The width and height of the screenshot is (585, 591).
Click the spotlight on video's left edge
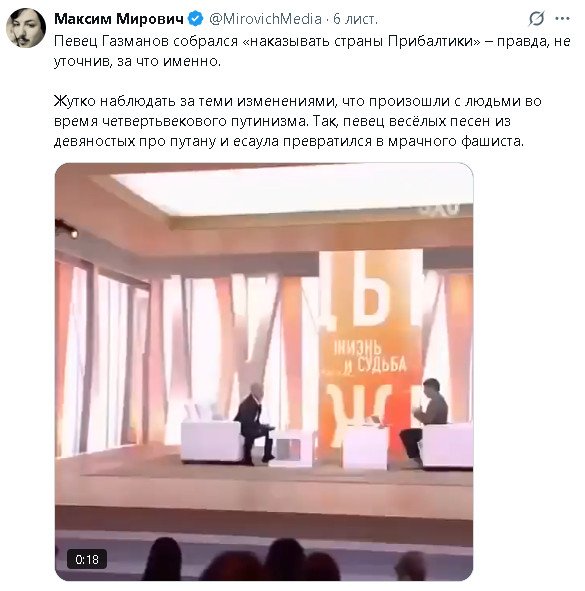66,229
